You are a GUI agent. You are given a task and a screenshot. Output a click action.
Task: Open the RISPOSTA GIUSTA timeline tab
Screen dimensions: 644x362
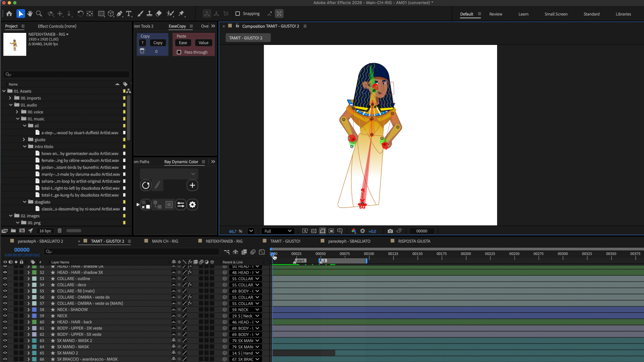click(x=414, y=241)
